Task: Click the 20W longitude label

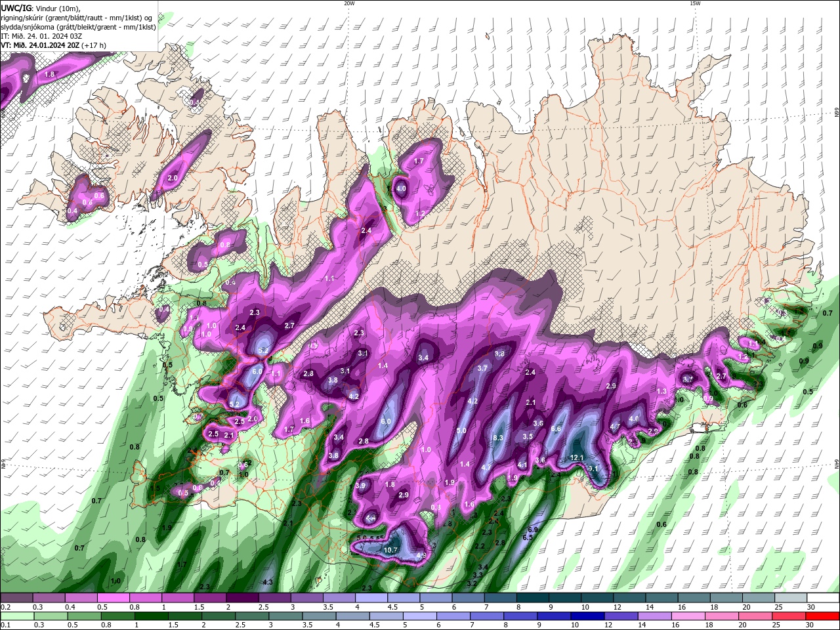Action: pyautogui.click(x=349, y=3)
